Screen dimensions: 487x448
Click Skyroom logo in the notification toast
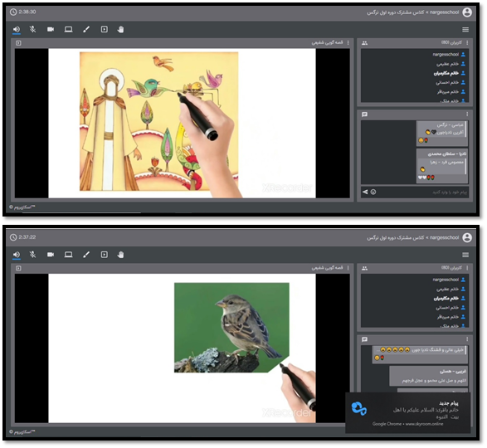(358, 408)
